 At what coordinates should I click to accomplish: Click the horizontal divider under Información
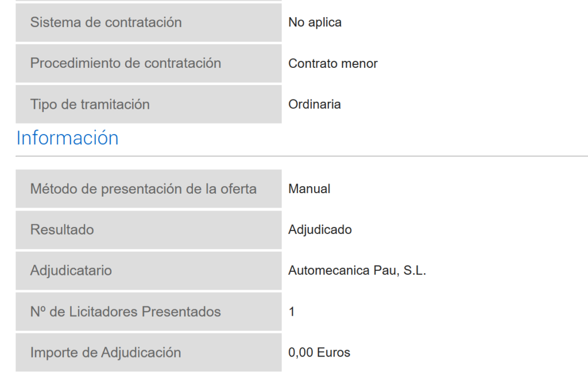301,156
